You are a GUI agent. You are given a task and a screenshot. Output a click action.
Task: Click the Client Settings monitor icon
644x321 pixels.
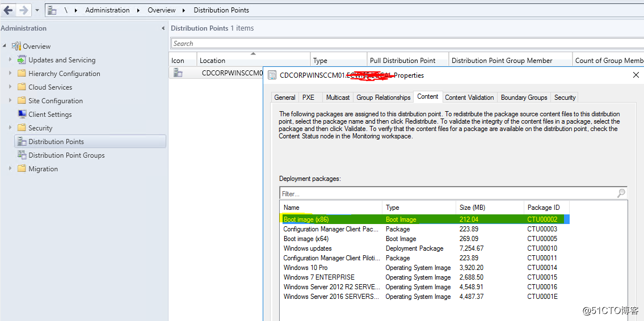tap(22, 114)
